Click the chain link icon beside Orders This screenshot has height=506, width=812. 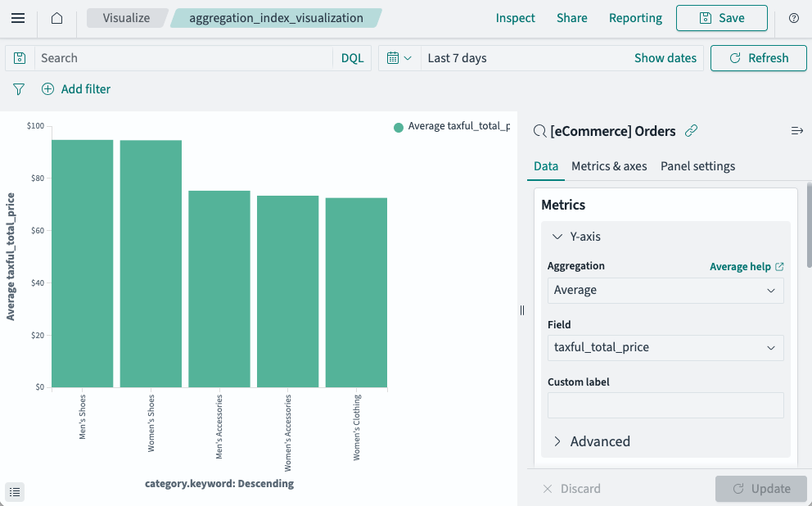691,131
